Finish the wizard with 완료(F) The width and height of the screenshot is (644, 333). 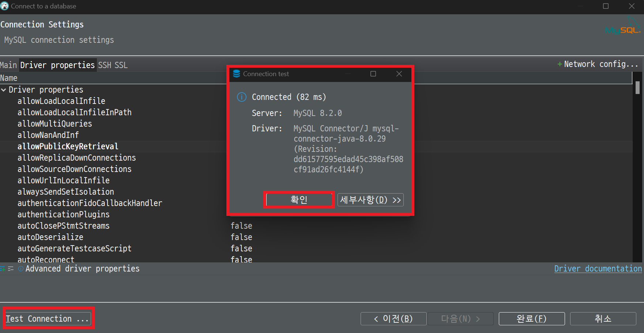click(x=532, y=319)
